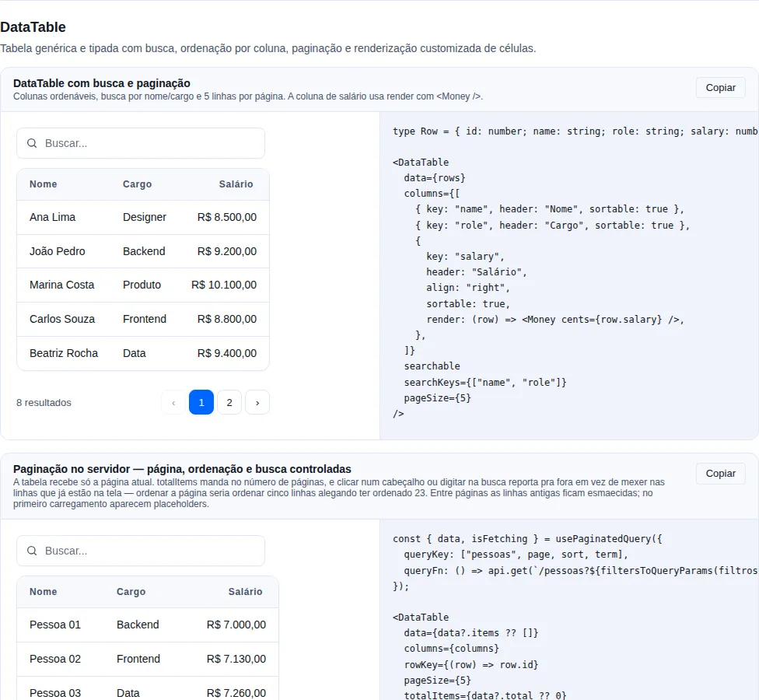This screenshot has height=700, width=759.
Task: Click the magnifier icon in the first search box
Action: [x=32, y=143]
